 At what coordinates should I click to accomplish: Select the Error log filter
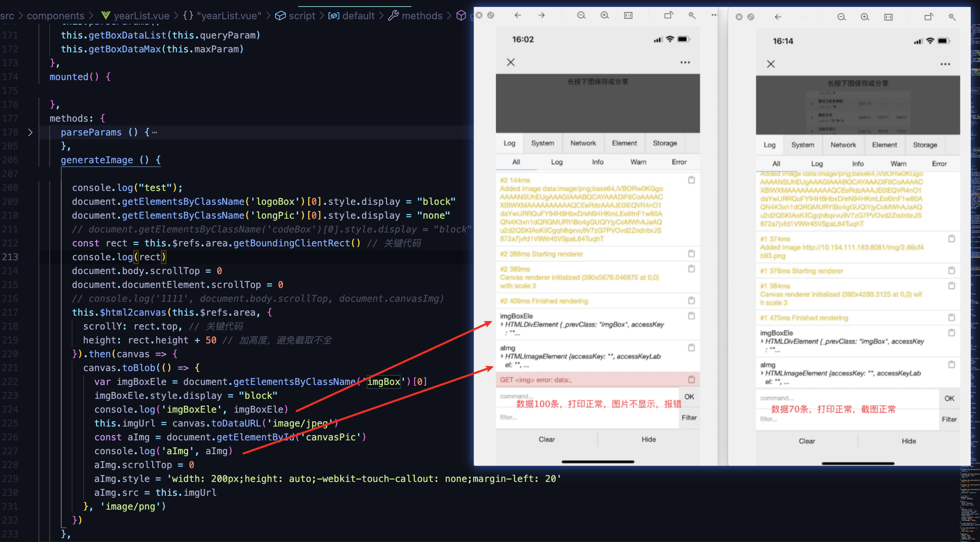[x=679, y=162]
